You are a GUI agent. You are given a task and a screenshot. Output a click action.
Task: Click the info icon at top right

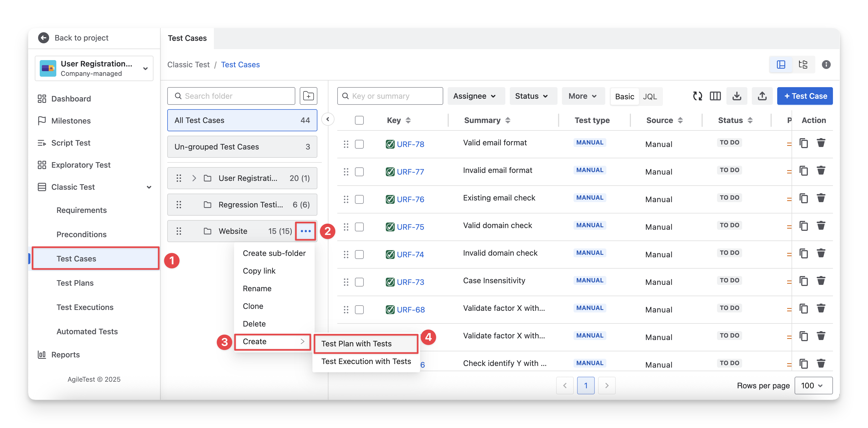[826, 64]
